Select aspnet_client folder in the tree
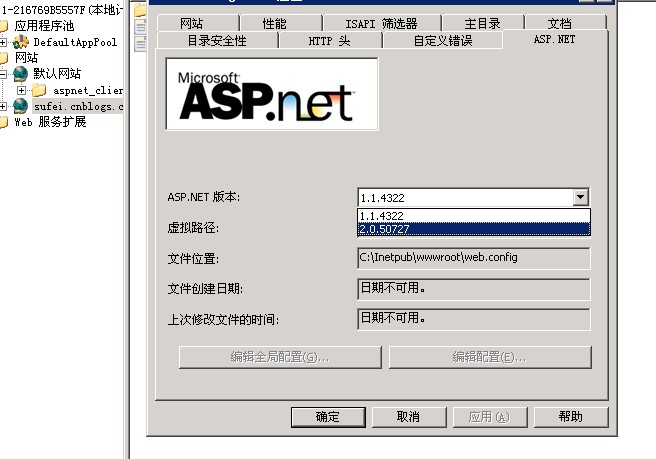 [x=88, y=90]
